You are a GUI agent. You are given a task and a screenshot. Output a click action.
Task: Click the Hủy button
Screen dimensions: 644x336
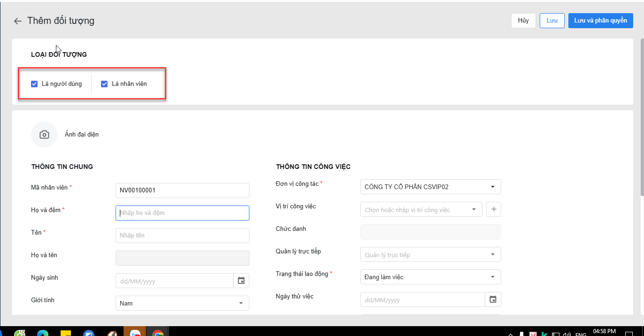[x=523, y=21]
